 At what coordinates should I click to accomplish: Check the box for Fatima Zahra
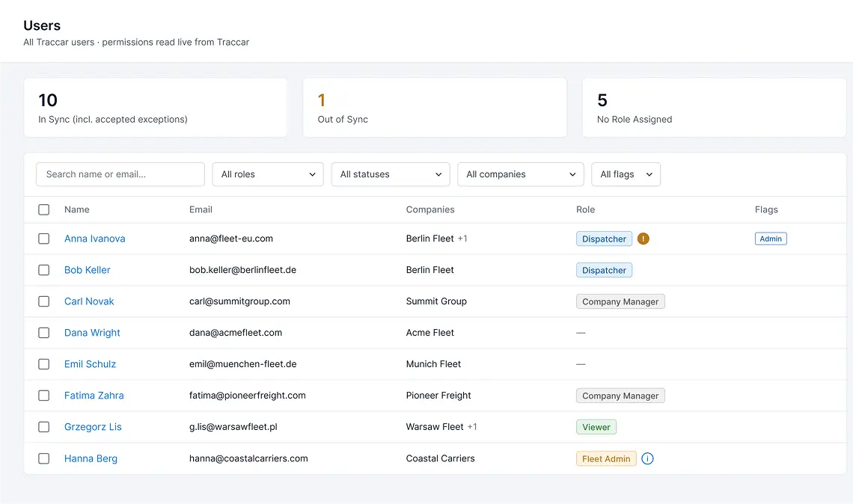pos(44,396)
